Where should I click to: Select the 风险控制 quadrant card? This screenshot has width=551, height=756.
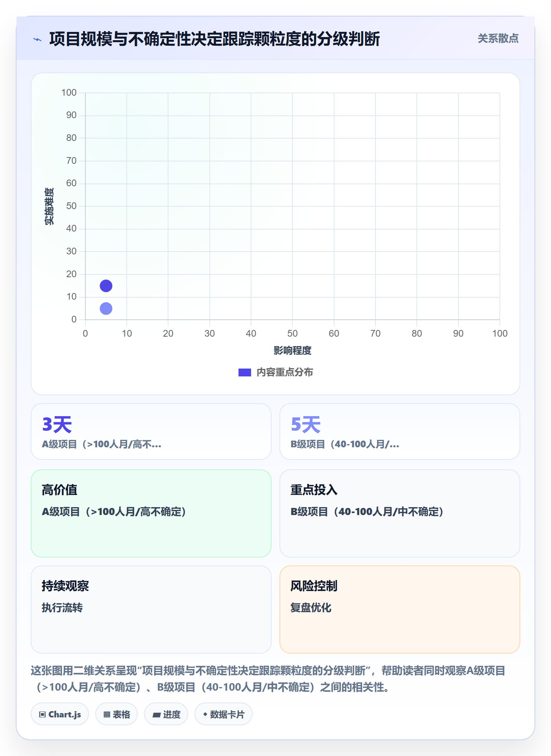pyautogui.click(x=400, y=610)
